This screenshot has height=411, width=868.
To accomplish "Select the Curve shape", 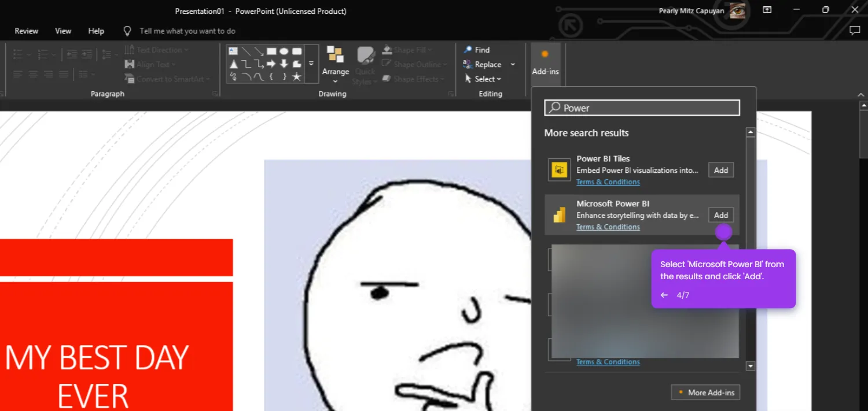I will (x=259, y=76).
